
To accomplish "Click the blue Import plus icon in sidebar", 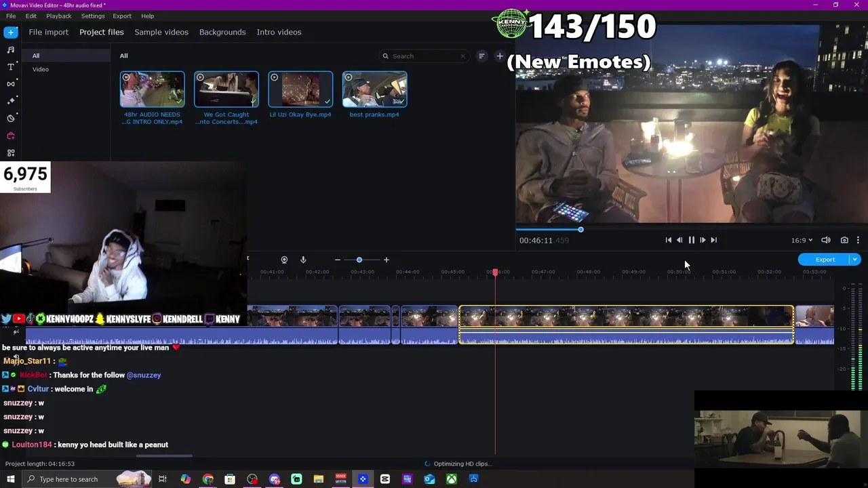I will point(11,32).
